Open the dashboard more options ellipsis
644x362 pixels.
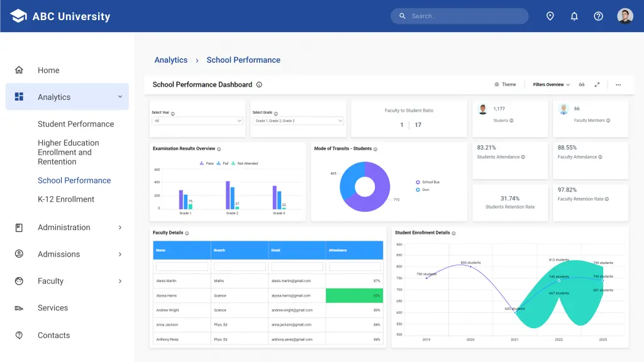(618, 84)
